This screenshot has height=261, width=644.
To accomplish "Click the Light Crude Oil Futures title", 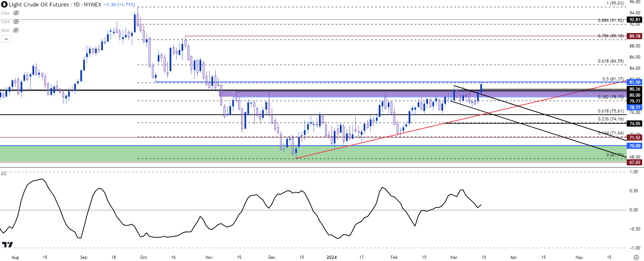I will pos(39,5).
